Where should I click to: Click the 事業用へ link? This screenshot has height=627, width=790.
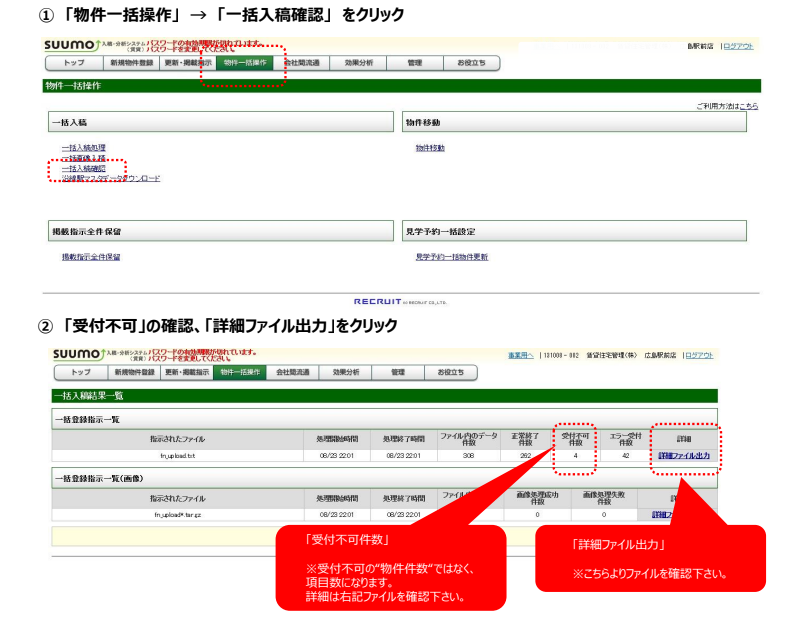click(520, 355)
